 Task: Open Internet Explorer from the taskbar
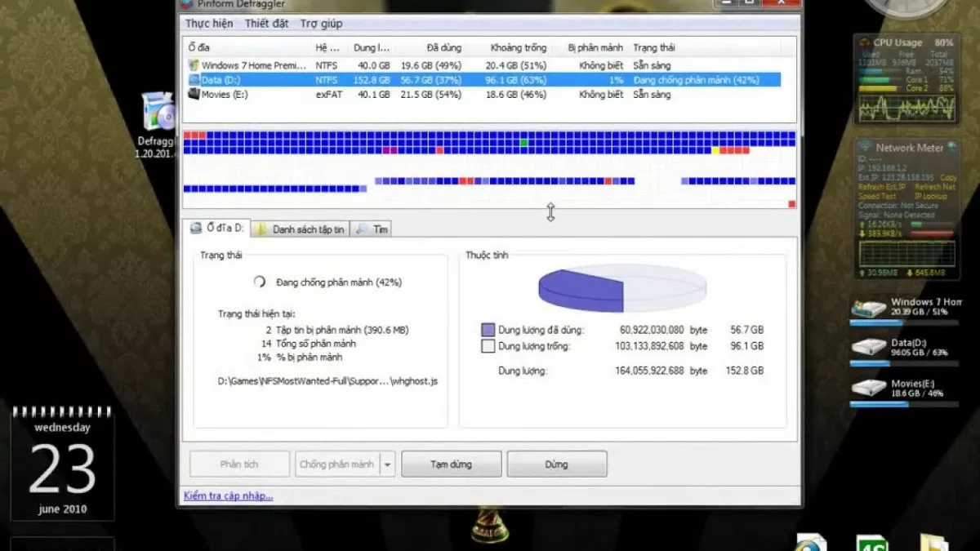click(x=808, y=542)
